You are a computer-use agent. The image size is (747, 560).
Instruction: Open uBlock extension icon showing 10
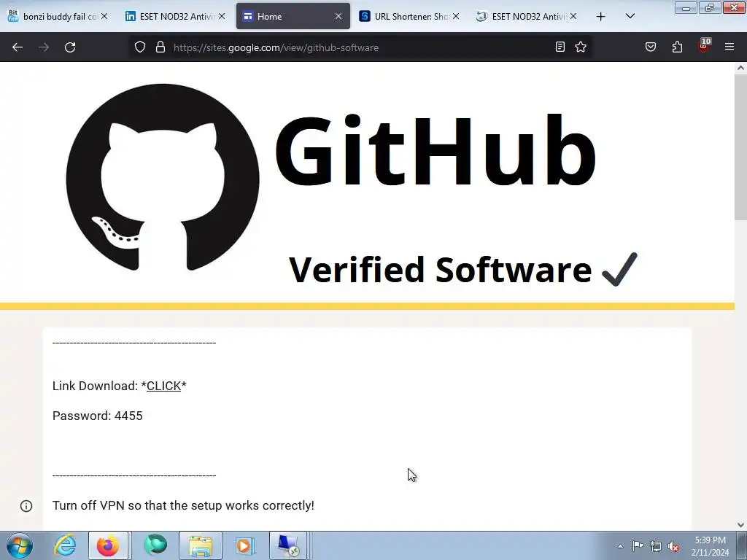704,46
